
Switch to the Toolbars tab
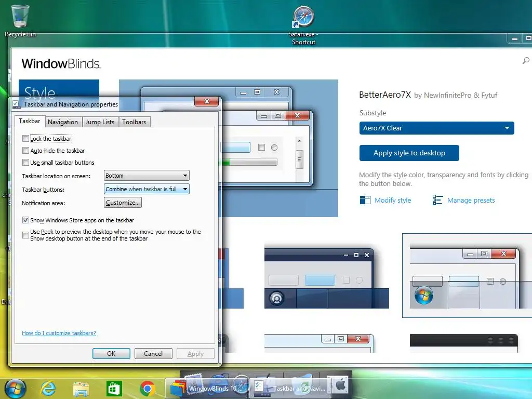tap(134, 122)
